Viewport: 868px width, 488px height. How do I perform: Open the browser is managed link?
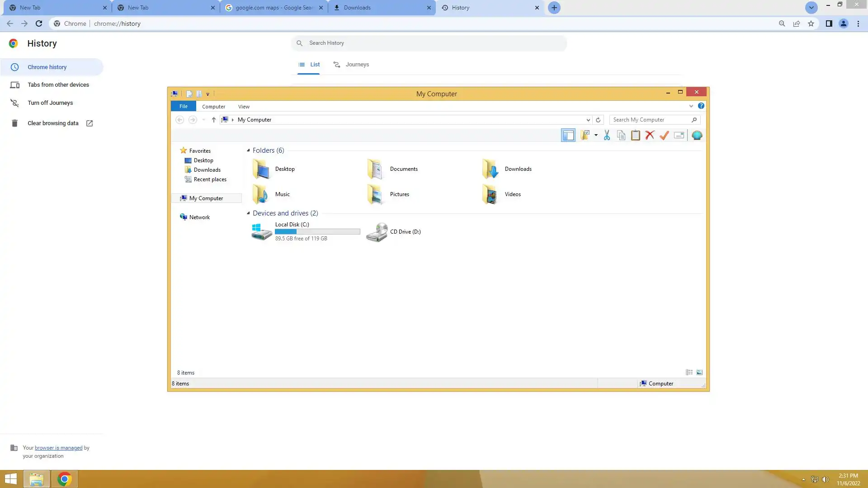point(58,448)
